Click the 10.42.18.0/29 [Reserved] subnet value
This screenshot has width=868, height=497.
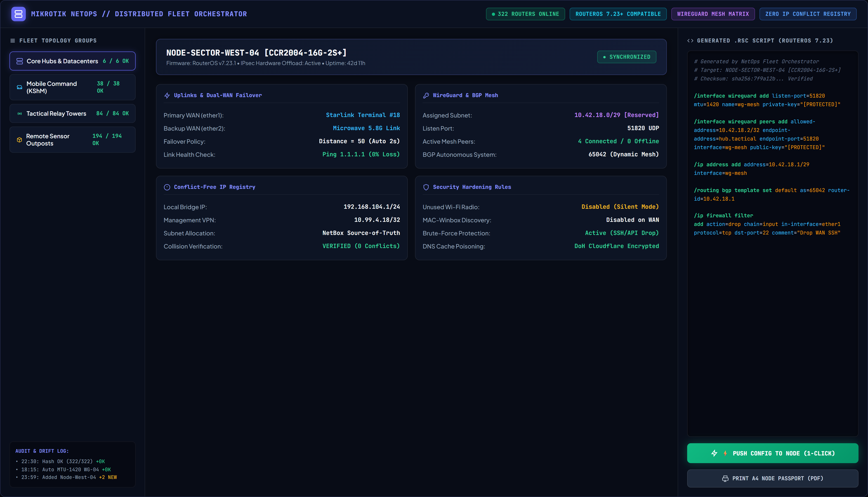coord(616,115)
